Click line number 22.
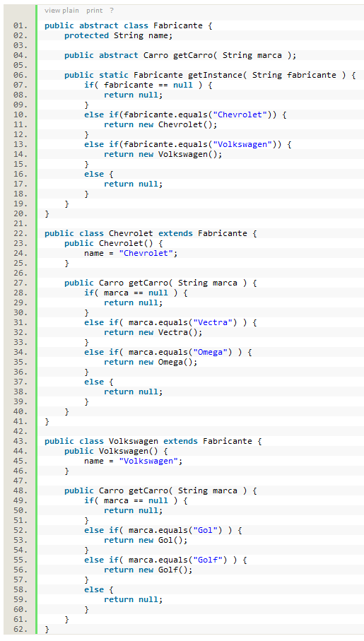364x641 pixels. [20, 233]
